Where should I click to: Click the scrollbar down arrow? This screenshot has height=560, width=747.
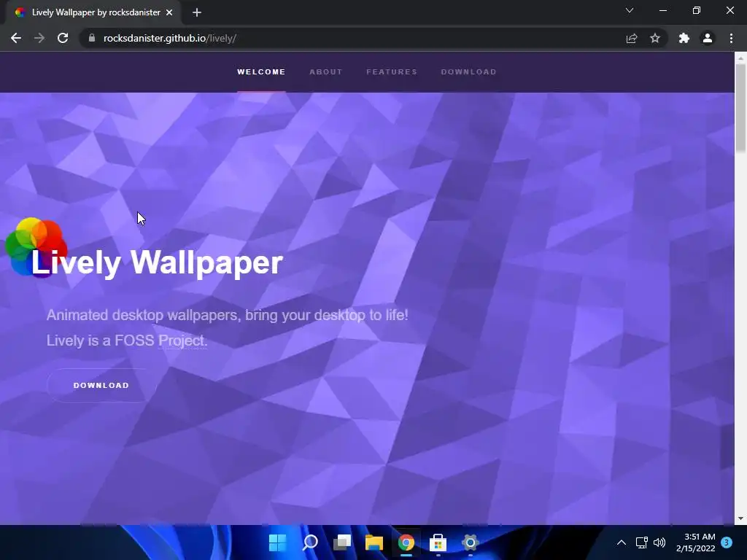pyautogui.click(x=740, y=518)
